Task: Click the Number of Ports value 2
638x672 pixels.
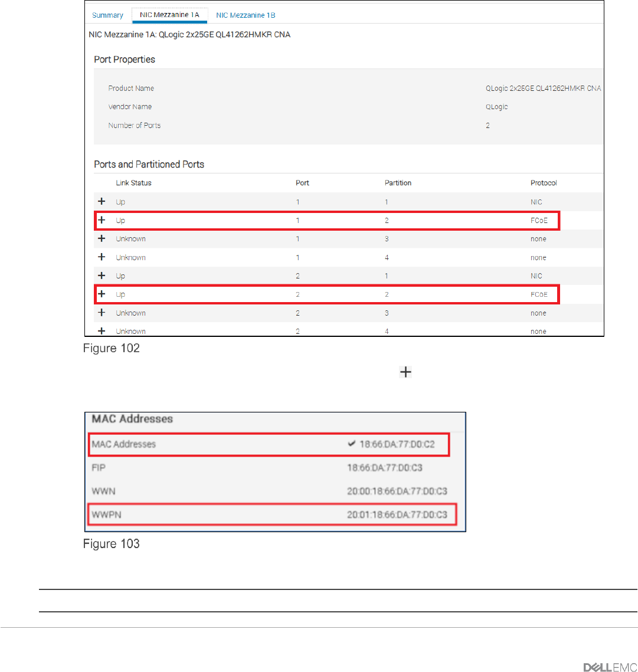Action: tap(488, 126)
